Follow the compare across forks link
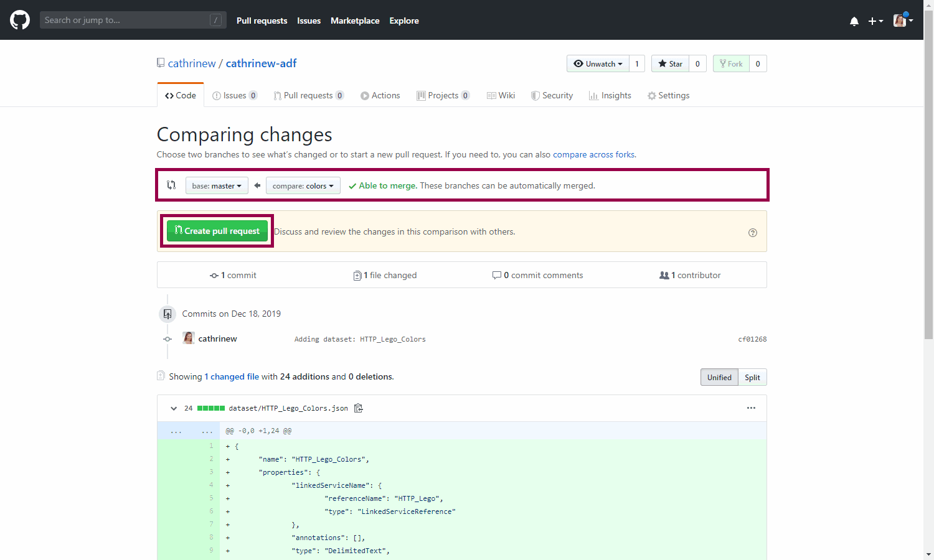Viewport: 934px width, 560px height. click(x=593, y=154)
